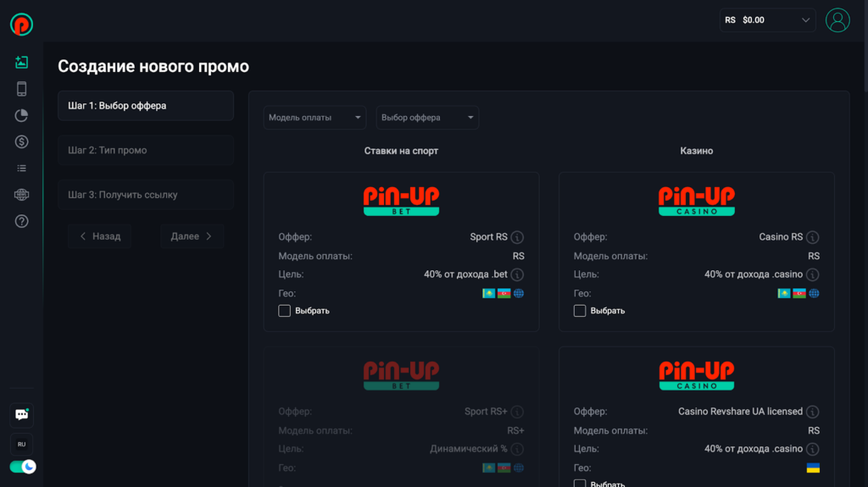Click the Pin-Up Bet logo in Sport RS card
This screenshot has width=868, height=487.
click(401, 201)
